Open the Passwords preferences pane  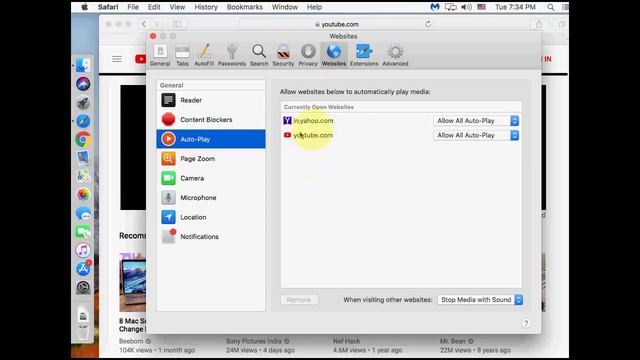pos(231,56)
